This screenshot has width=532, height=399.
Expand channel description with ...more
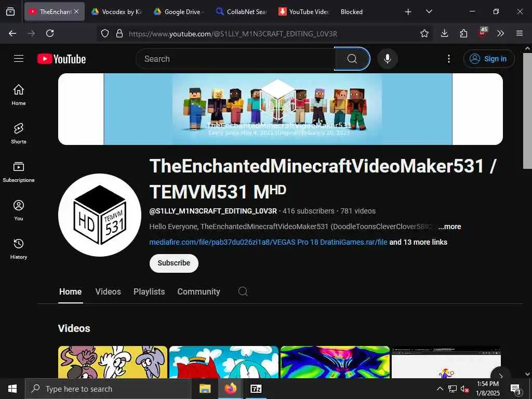pos(449,227)
